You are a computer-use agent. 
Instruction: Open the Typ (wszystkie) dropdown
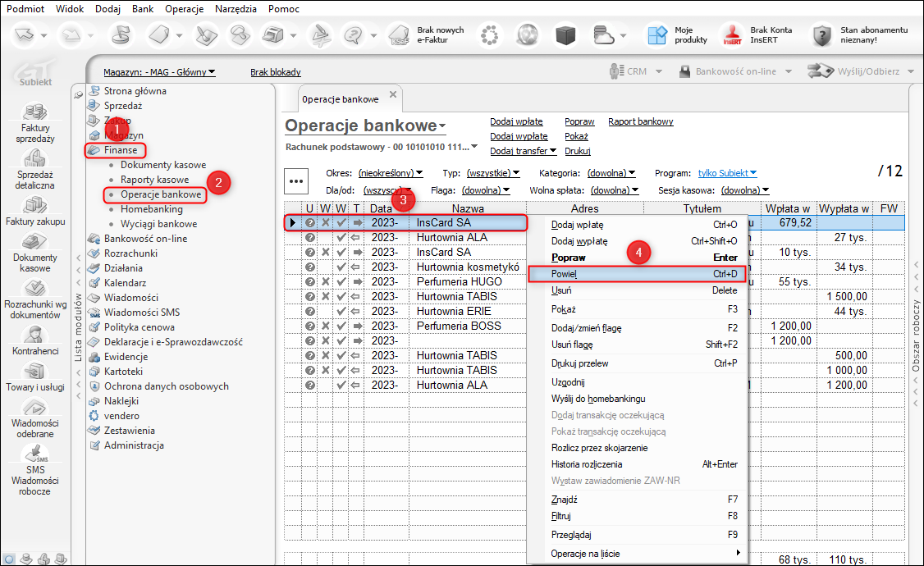(492, 173)
